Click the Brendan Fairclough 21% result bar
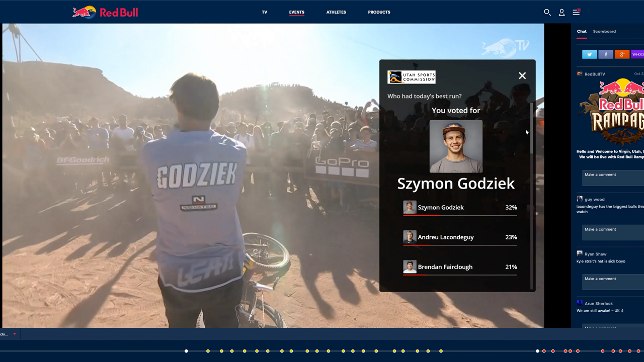Viewport: 644px width, 362px height. [460, 275]
